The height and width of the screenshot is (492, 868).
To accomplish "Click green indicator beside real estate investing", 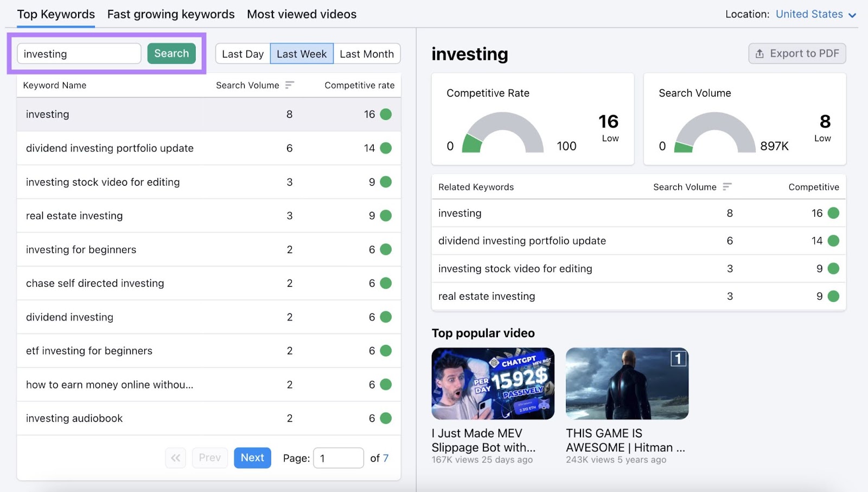I will pyautogui.click(x=385, y=216).
